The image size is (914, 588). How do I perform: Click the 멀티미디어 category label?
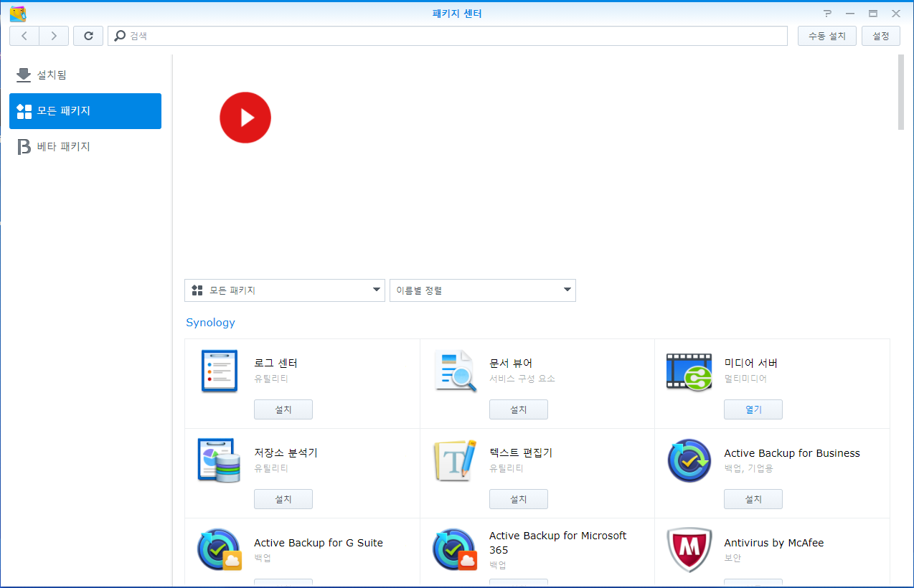pos(745,379)
